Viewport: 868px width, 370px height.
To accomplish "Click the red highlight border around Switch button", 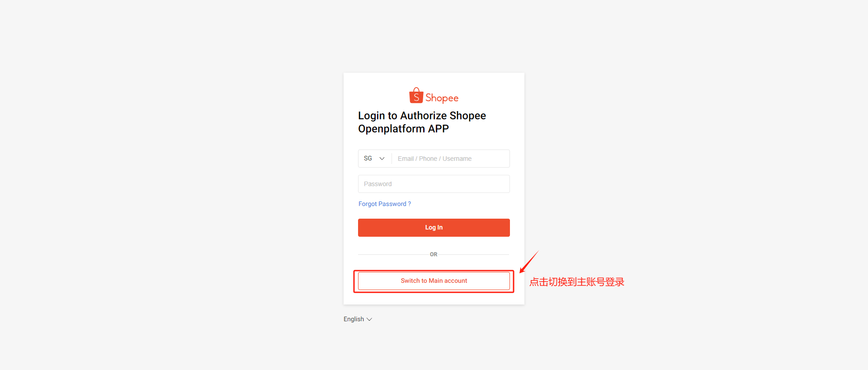I will [434, 271].
